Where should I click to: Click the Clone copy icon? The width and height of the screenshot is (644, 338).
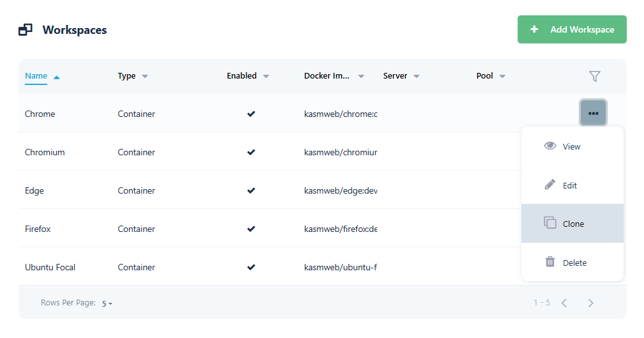[550, 223]
